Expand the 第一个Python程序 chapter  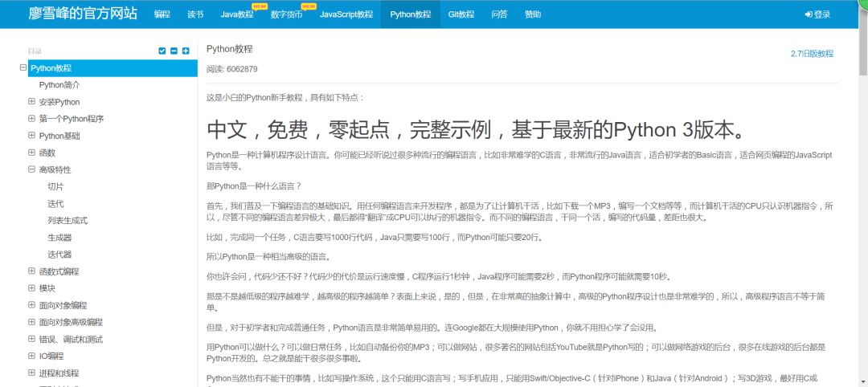coord(31,118)
